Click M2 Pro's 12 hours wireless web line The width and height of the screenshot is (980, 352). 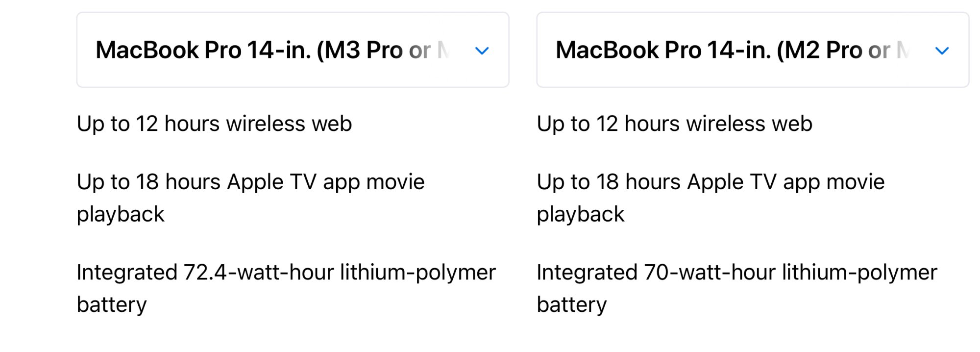[x=674, y=124]
